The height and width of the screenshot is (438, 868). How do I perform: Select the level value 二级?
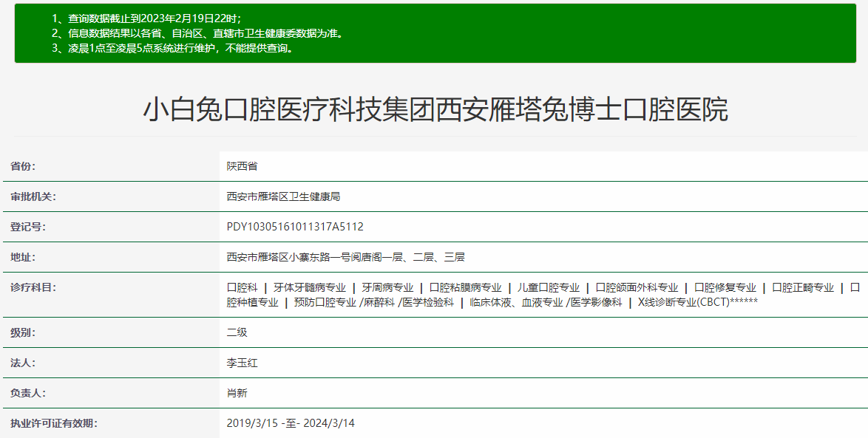(237, 332)
